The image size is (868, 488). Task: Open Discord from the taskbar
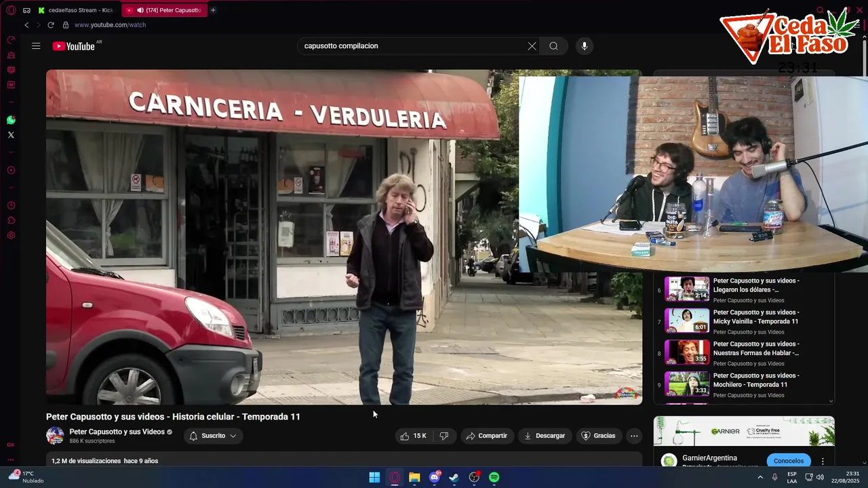(x=435, y=477)
